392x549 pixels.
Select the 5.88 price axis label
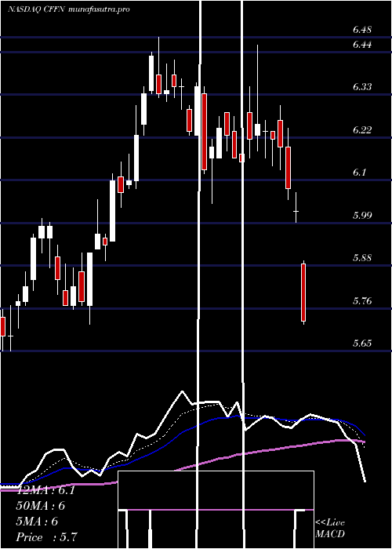coord(362,258)
